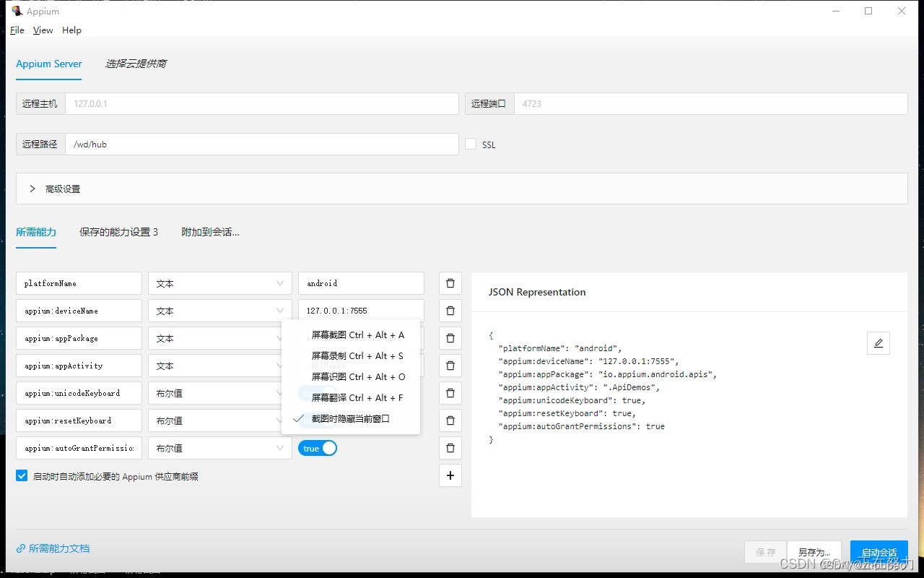
Task: Click the Appium logo in title bar
Action: tap(17, 11)
